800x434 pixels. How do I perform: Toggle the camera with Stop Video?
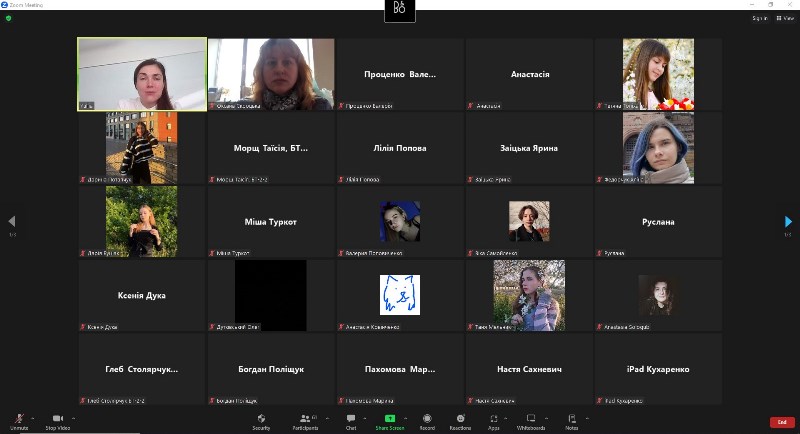pyautogui.click(x=57, y=420)
